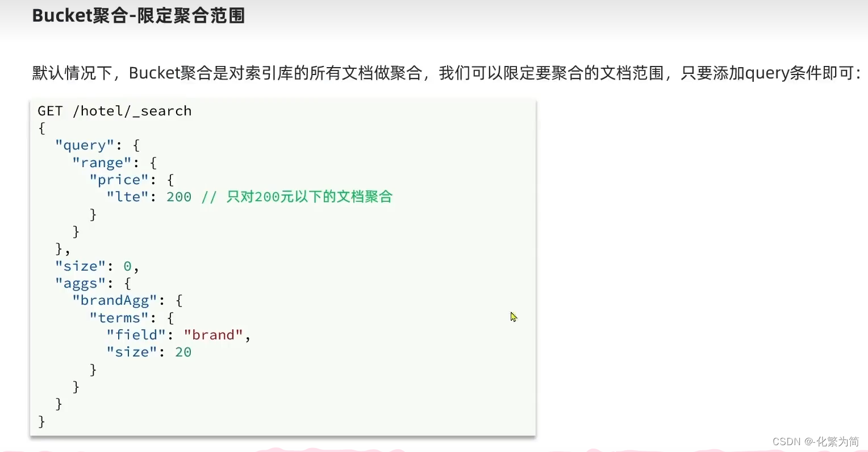Click the value 200 after "lte"
The width and height of the screenshot is (868, 452).
(x=179, y=197)
